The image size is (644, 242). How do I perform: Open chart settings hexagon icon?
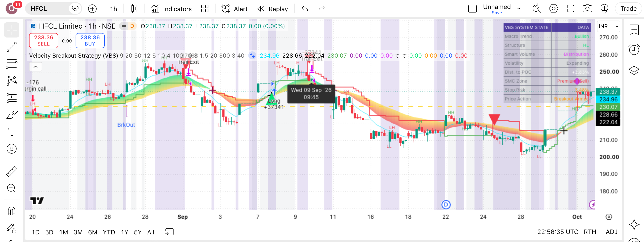553,9
